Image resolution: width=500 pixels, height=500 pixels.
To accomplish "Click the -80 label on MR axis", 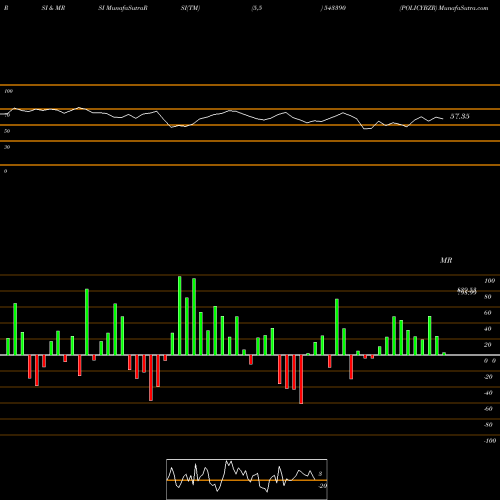I will [488, 425].
